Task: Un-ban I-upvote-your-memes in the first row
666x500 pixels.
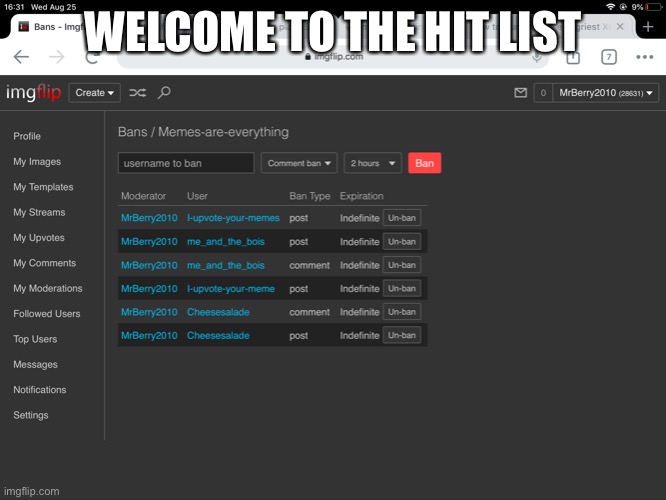Action: point(402,218)
